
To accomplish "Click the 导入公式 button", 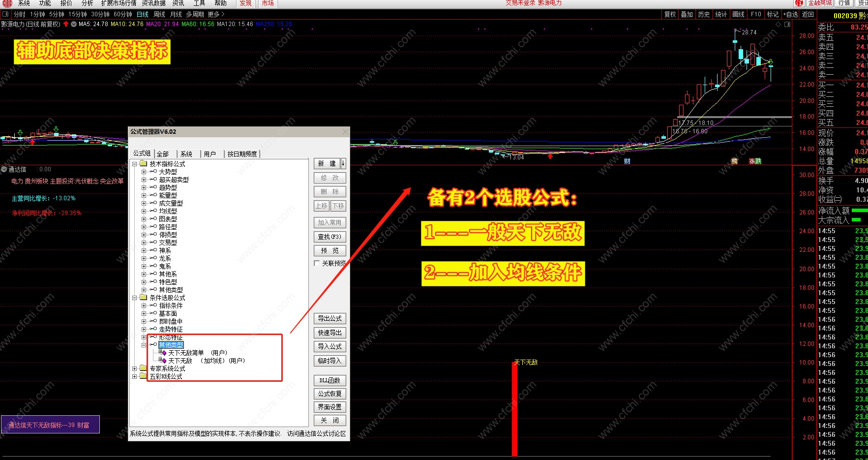I will point(330,346).
